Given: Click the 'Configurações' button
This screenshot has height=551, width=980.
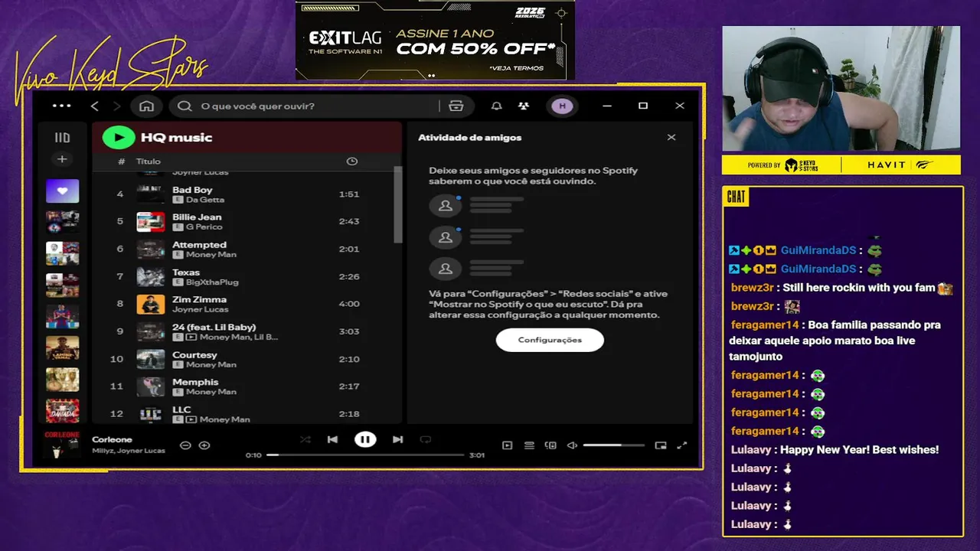Looking at the screenshot, I should pos(550,340).
